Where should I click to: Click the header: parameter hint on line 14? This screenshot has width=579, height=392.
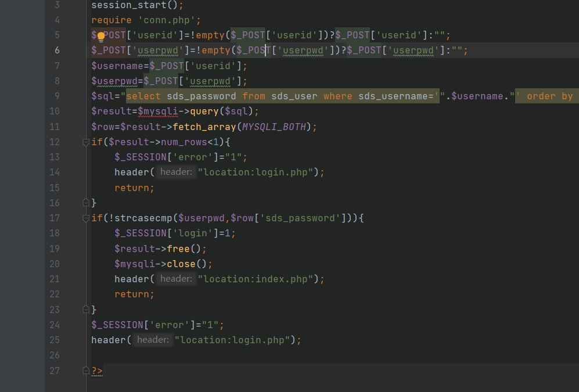pyautogui.click(x=176, y=172)
